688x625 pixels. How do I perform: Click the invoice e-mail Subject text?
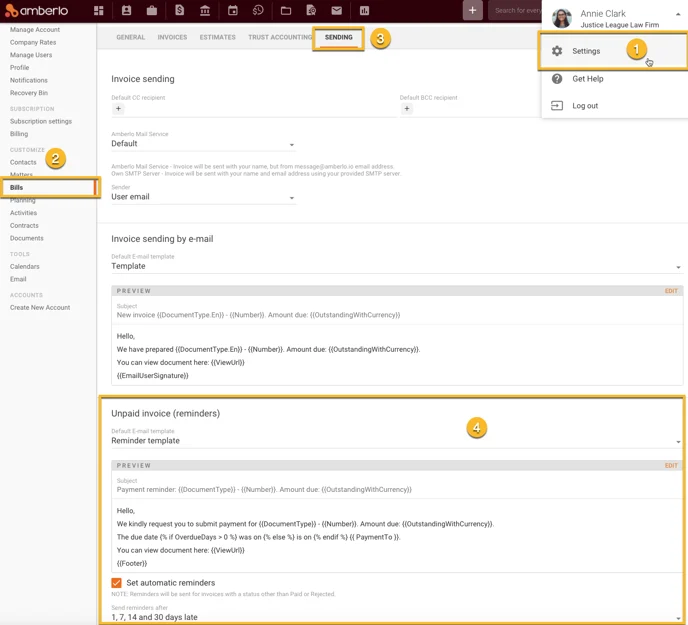click(258, 315)
